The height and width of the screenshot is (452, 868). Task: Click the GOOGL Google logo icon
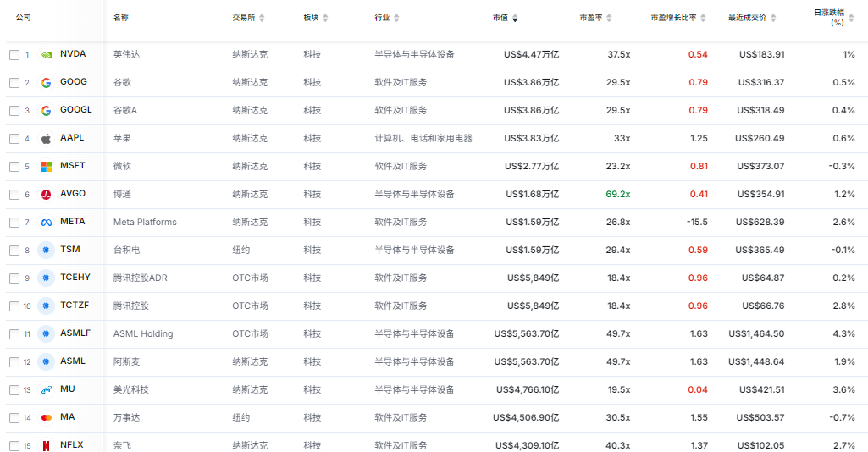tap(47, 111)
